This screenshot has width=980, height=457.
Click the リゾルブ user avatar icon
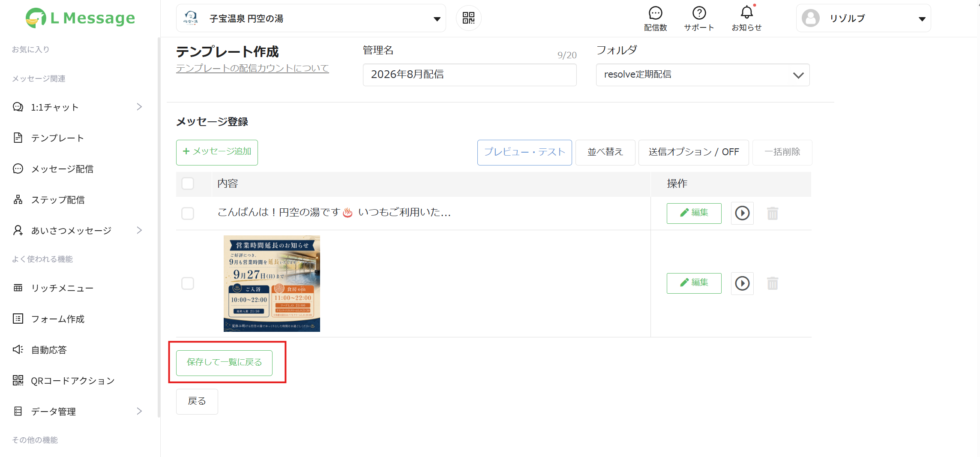tap(810, 18)
